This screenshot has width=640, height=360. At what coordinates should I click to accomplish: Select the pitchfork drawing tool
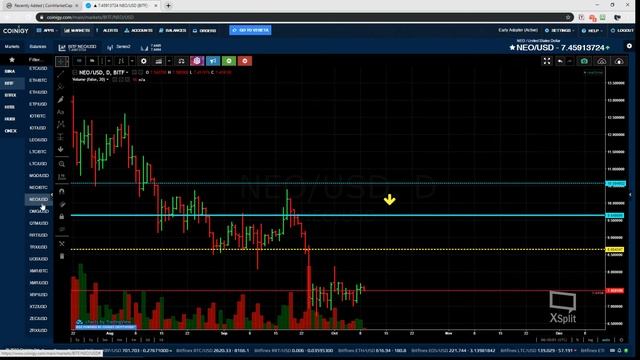tap(61, 87)
